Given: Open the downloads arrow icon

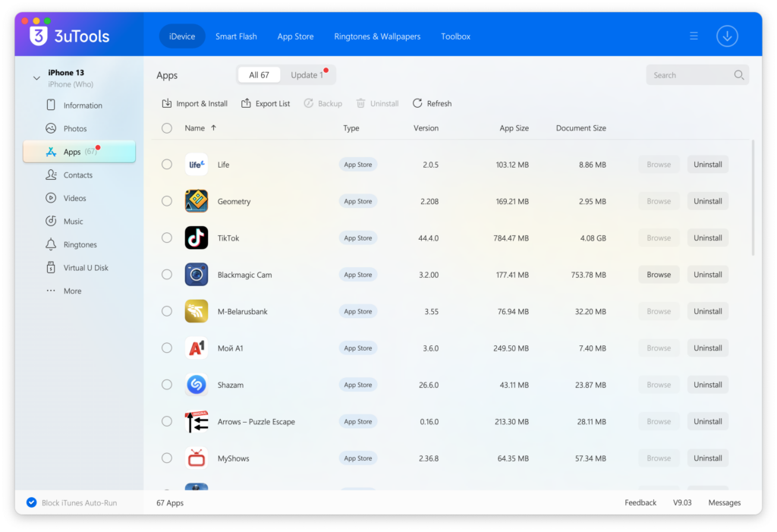Looking at the screenshot, I should (727, 36).
